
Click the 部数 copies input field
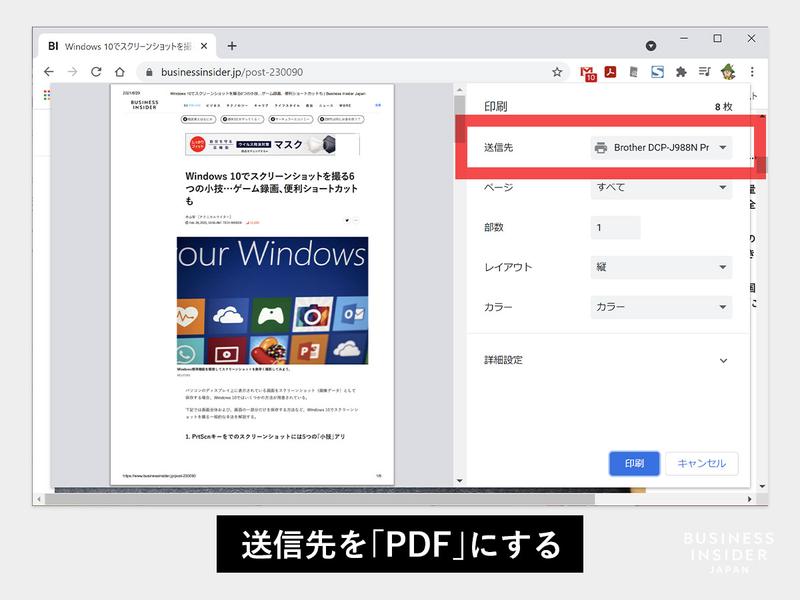tap(618, 227)
